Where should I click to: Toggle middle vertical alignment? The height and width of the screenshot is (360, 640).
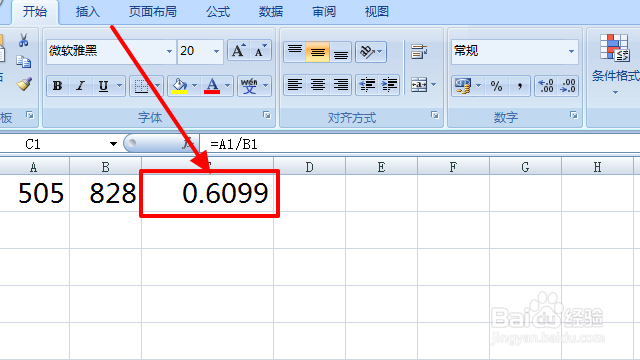click(318, 52)
